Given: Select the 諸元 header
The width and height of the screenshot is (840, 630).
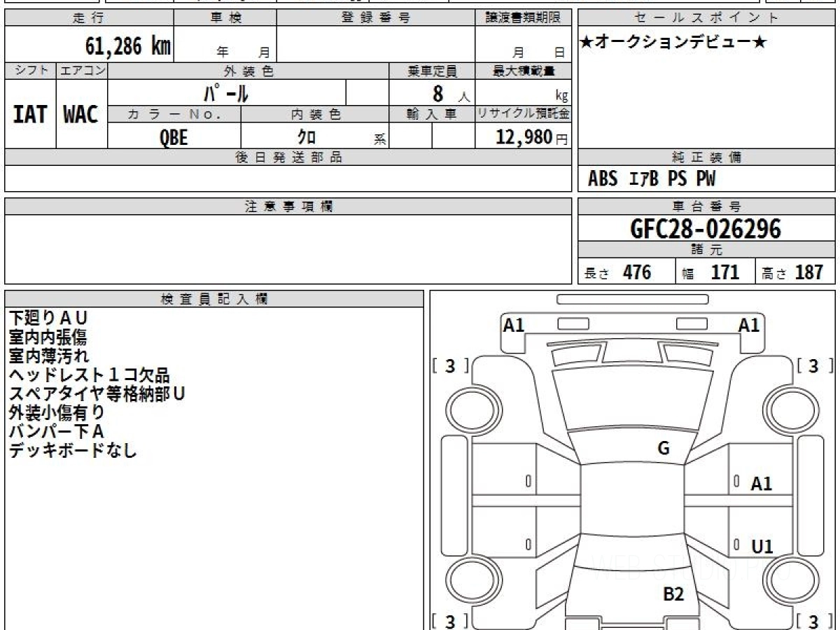Looking at the screenshot, I should (707, 250).
